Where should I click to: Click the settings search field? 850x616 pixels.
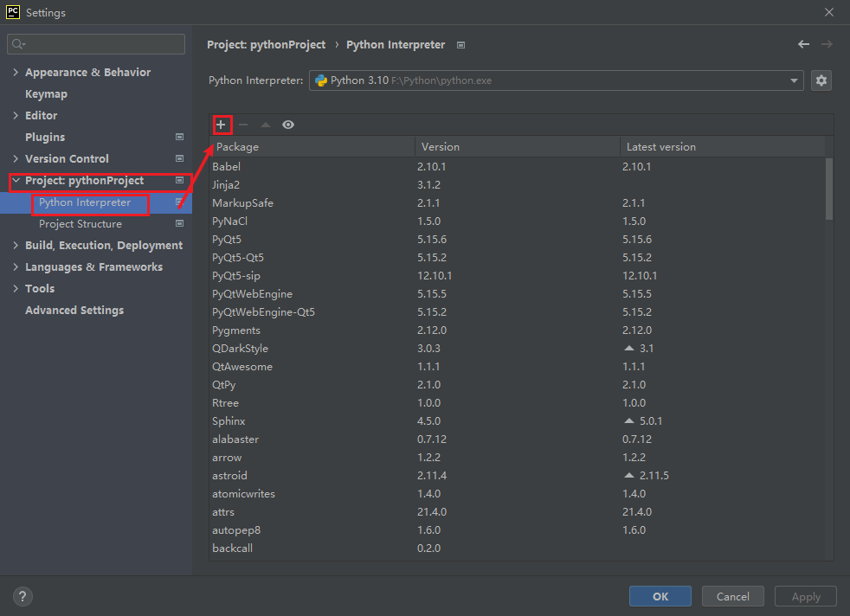pyautogui.click(x=97, y=44)
